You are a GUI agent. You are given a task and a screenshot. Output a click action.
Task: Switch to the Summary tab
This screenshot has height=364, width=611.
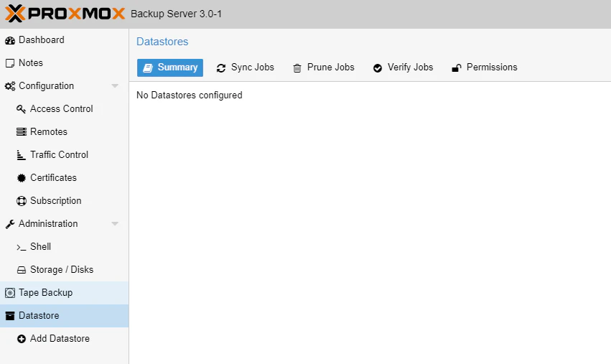coord(170,67)
